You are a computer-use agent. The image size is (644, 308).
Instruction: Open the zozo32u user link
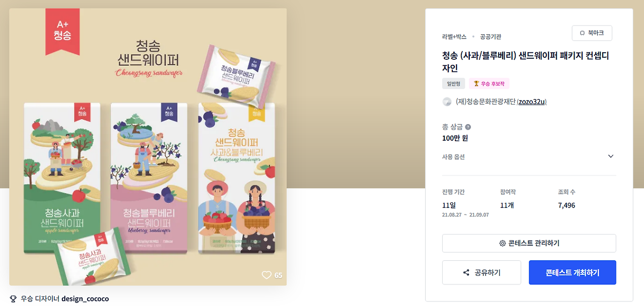click(x=532, y=101)
